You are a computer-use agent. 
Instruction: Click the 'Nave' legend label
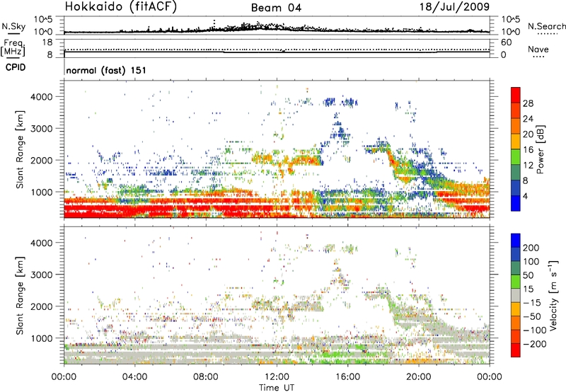click(538, 50)
